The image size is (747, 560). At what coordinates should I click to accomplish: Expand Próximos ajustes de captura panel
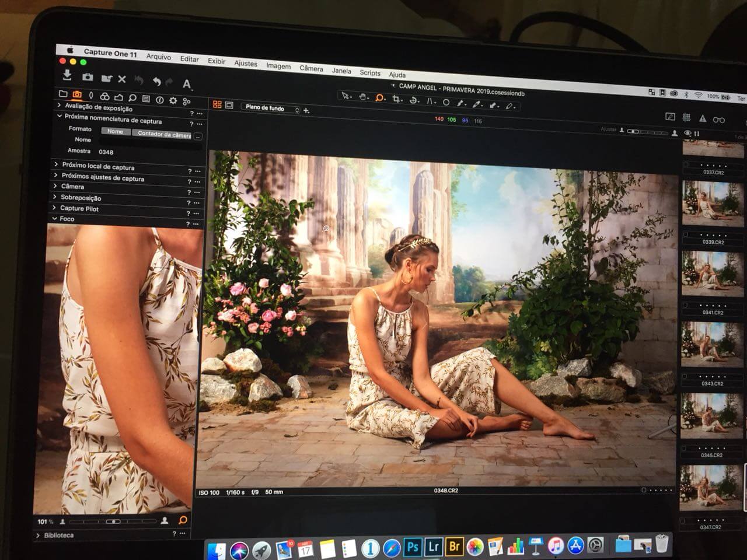pos(56,175)
